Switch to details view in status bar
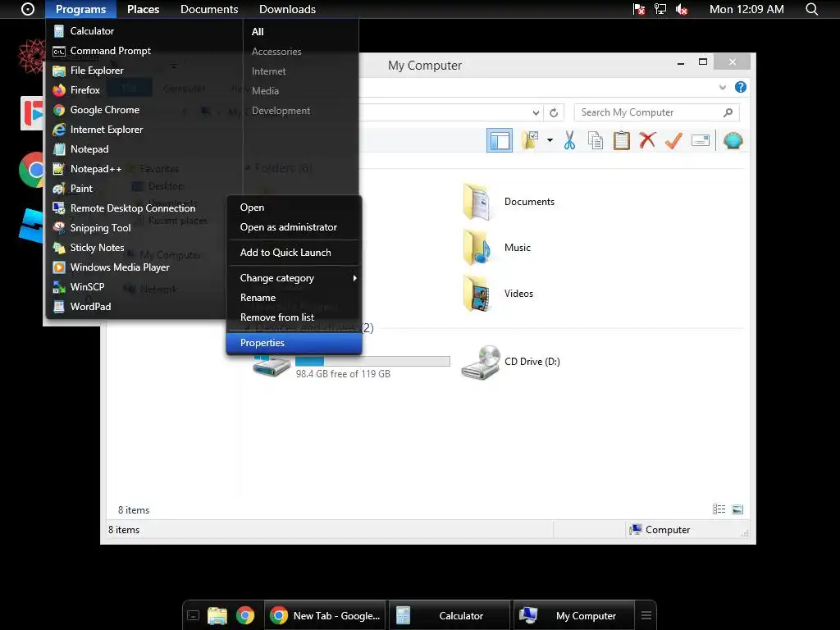840x630 pixels. [719, 509]
